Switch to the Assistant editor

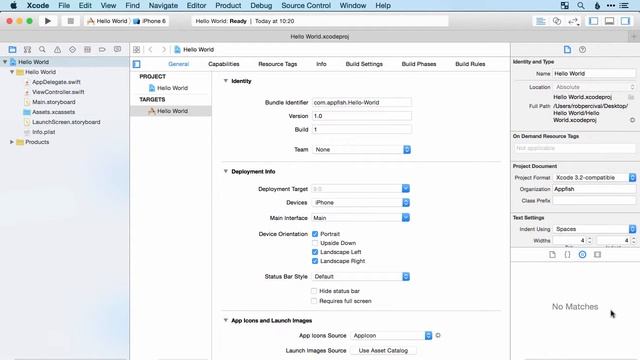557,21
